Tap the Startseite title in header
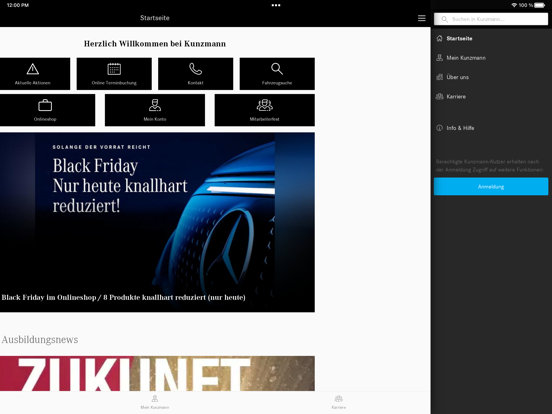 pos(155,18)
